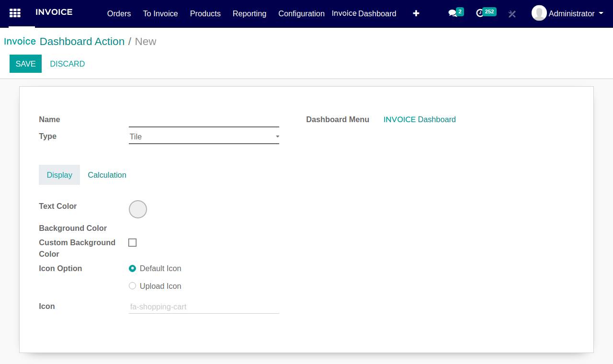Select the Upload Icon radio option
Image resolution: width=613 pixels, height=364 pixels.
click(x=132, y=286)
